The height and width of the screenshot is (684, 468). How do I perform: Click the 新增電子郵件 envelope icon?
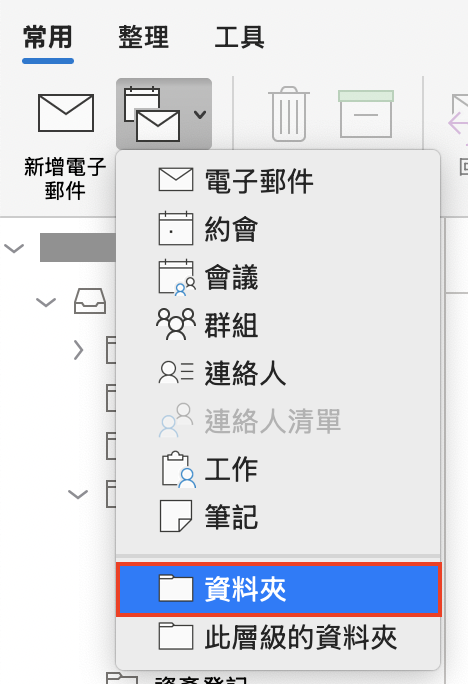66,113
